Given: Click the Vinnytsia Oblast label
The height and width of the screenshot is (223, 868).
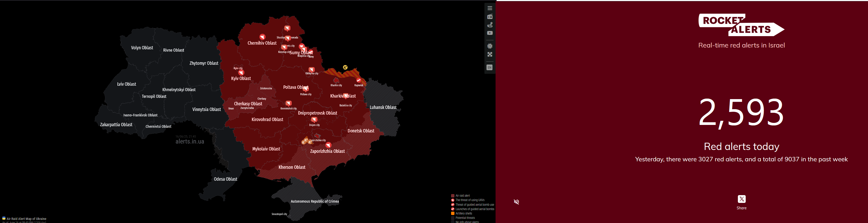Looking at the screenshot, I should (x=207, y=109).
